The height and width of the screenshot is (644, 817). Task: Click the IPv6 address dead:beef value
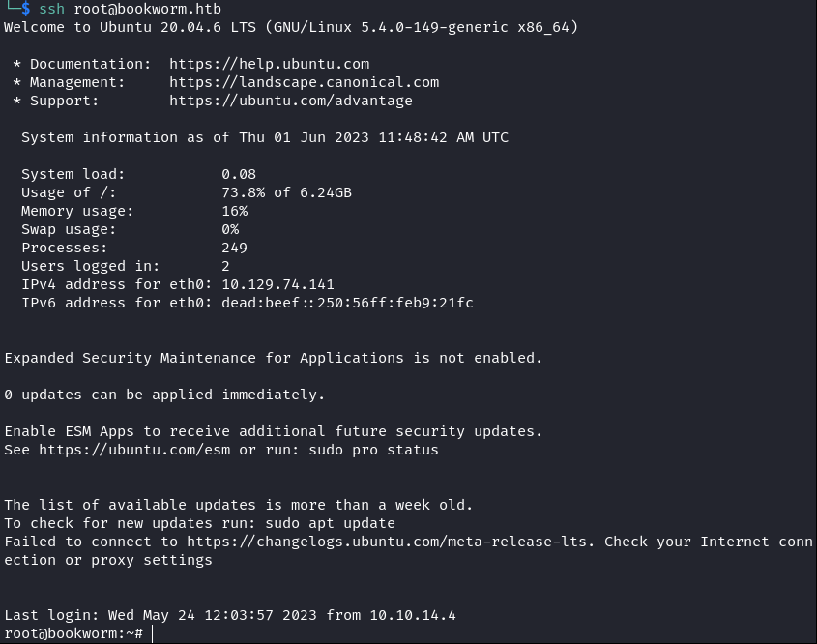347,303
